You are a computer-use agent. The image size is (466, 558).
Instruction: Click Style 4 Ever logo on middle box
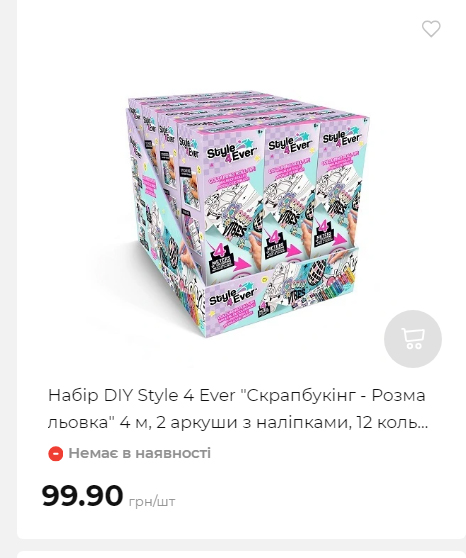290,144
